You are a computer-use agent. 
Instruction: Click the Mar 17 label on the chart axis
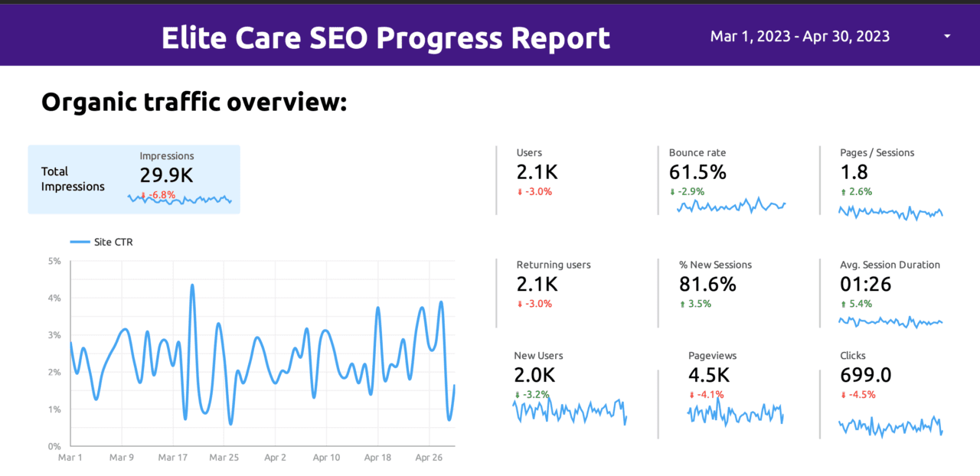click(x=173, y=458)
